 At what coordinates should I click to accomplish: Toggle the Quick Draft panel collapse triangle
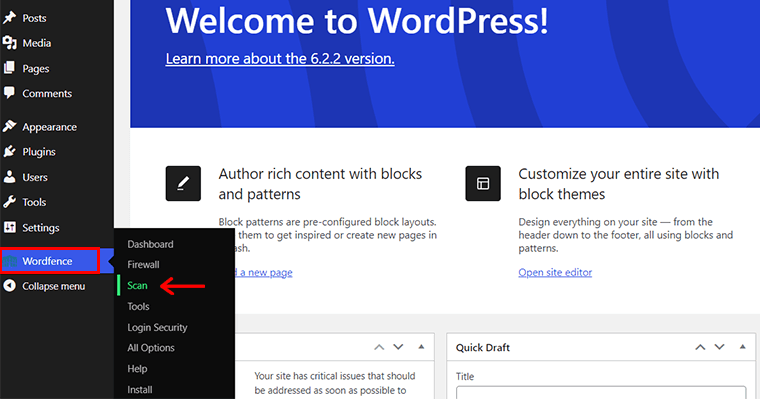coord(743,347)
